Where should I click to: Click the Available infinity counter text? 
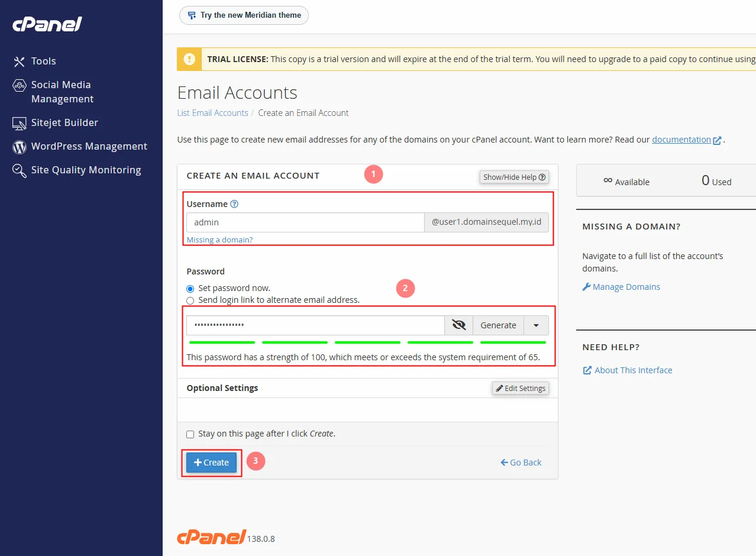coord(626,181)
